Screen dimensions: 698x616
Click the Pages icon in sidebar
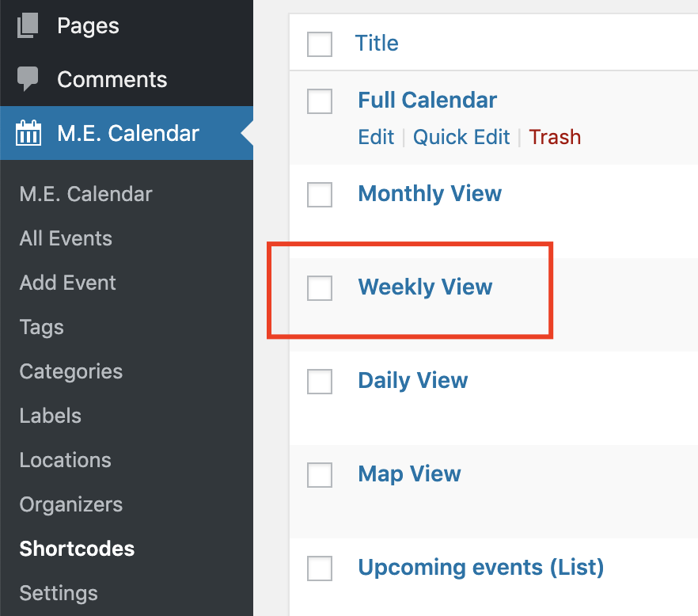click(x=28, y=25)
